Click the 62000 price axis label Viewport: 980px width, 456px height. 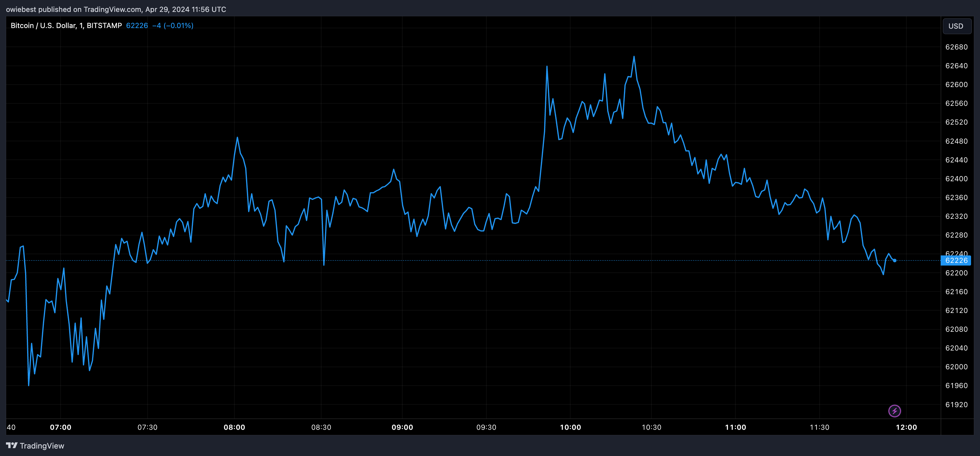[956, 367]
